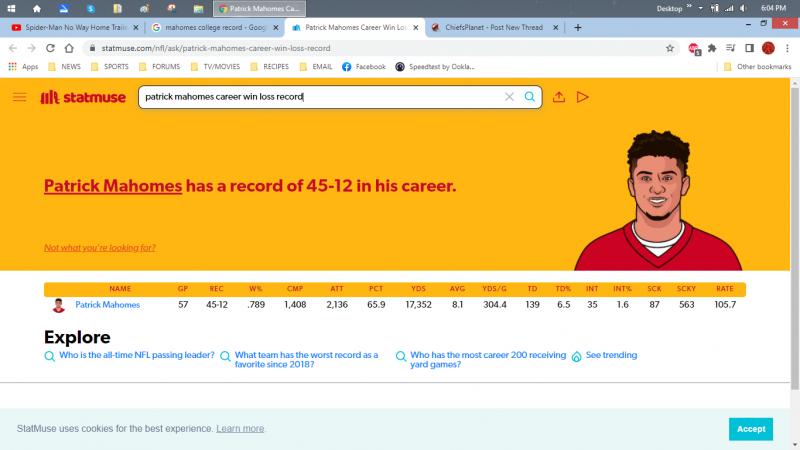The height and width of the screenshot is (450, 800).
Task: Open the media control icon in toolbar
Action: point(731,48)
